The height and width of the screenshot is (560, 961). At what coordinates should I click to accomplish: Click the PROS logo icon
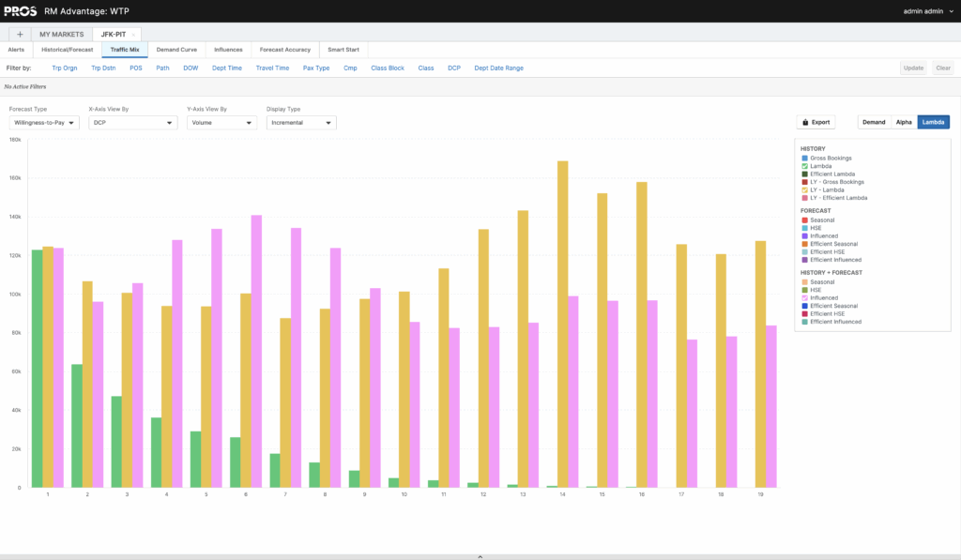pos(19,11)
